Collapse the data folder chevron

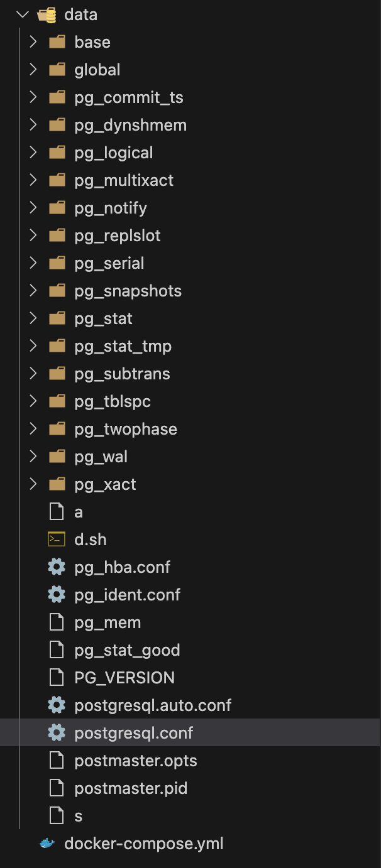[x=23, y=14]
